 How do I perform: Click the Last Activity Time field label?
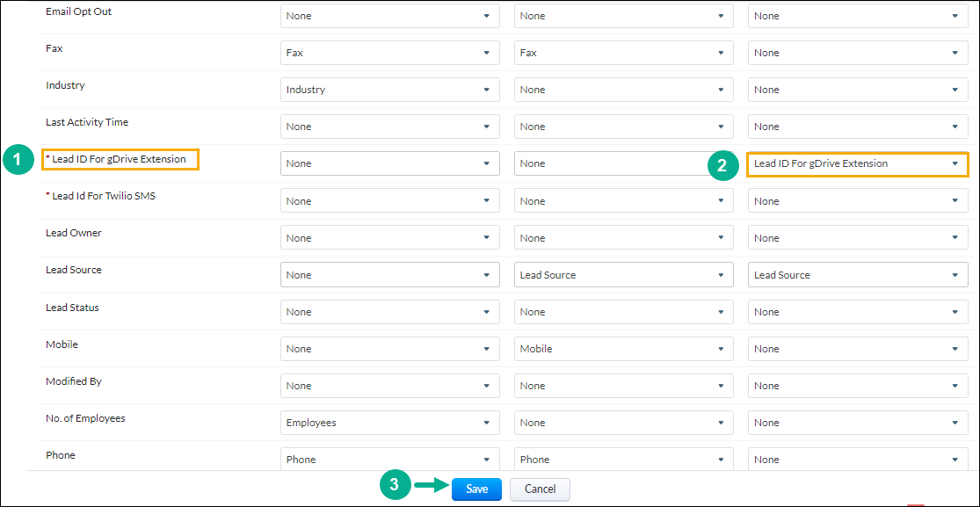coord(87,122)
